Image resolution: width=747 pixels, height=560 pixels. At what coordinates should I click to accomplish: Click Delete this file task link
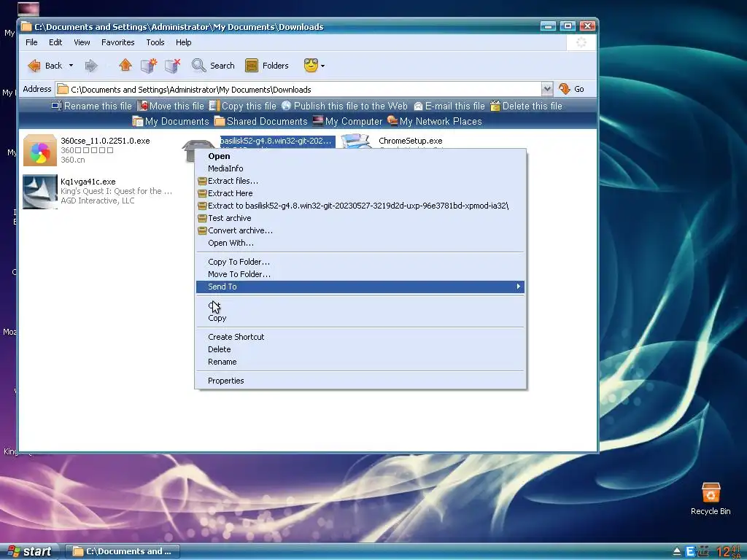click(x=526, y=106)
